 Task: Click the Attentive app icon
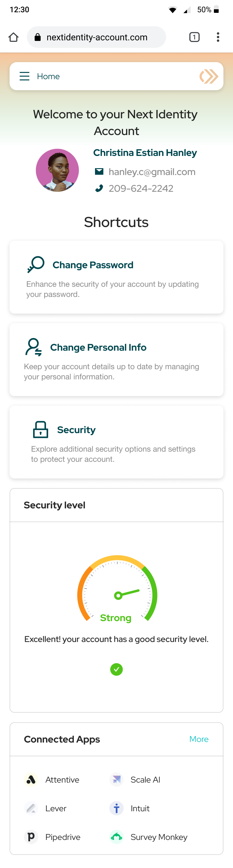click(x=31, y=779)
